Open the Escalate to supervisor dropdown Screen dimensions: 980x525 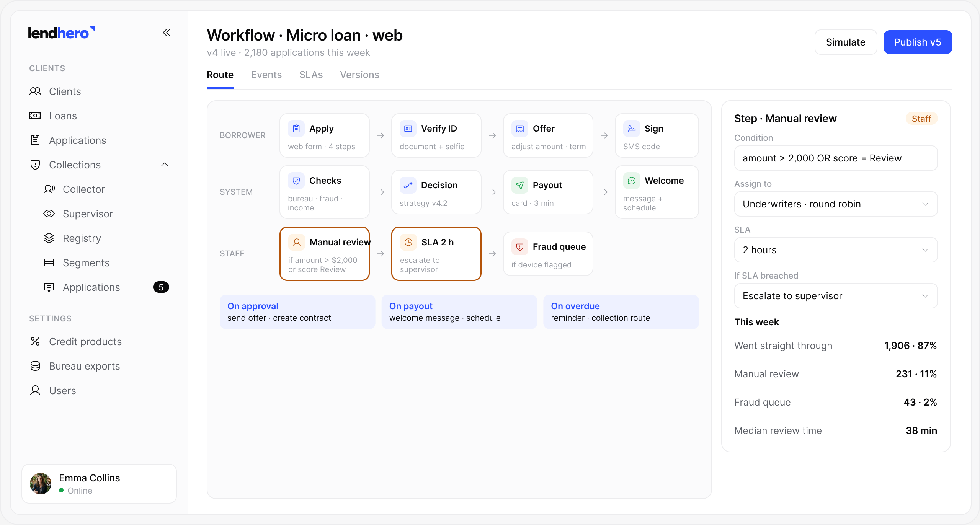(836, 296)
